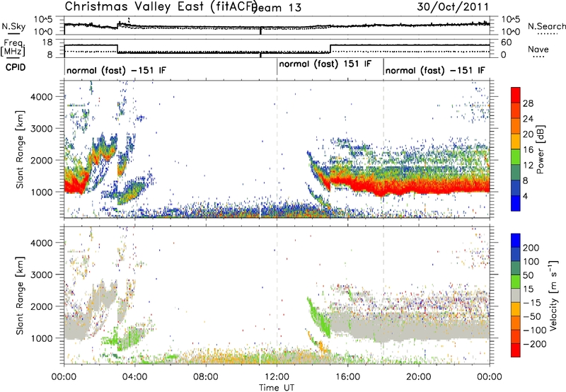Click the '20:00' time axis label
The image size is (566, 392).
(419, 377)
